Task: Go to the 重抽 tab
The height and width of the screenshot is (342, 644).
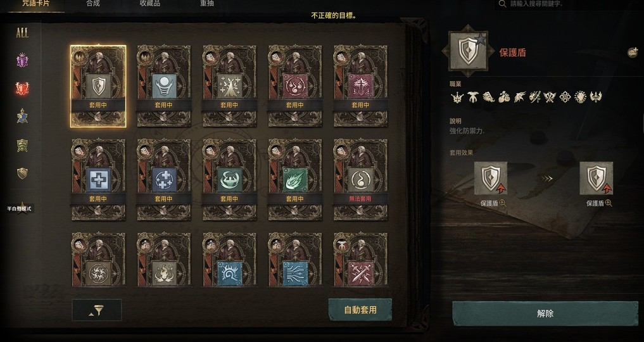Action: click(x=206, y=4)
